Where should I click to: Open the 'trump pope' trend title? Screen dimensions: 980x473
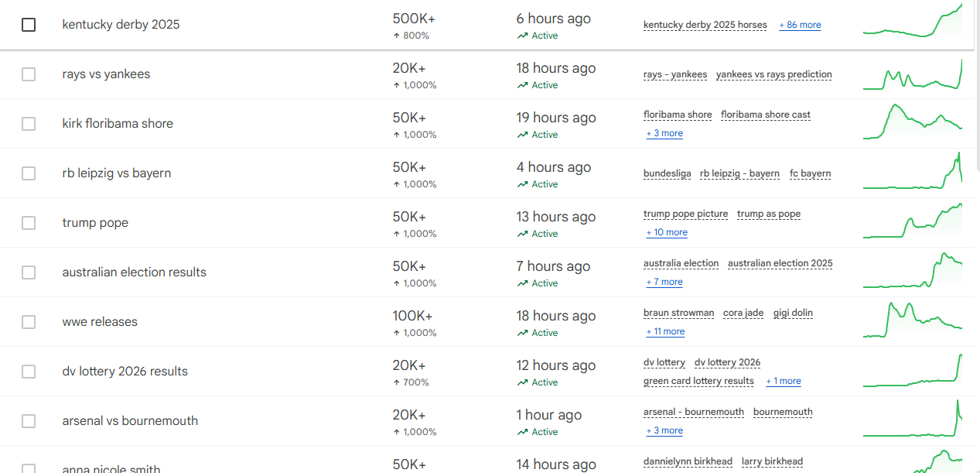point(95,223)
